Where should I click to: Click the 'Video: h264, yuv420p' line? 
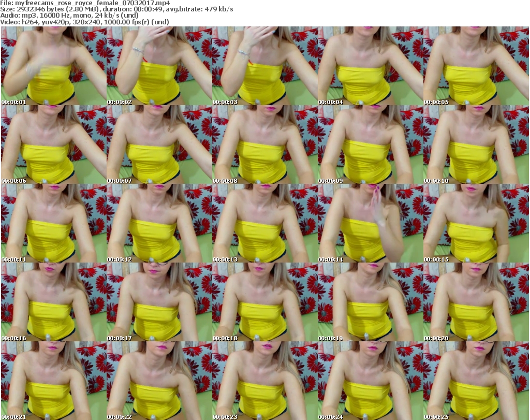pos(84,22)
